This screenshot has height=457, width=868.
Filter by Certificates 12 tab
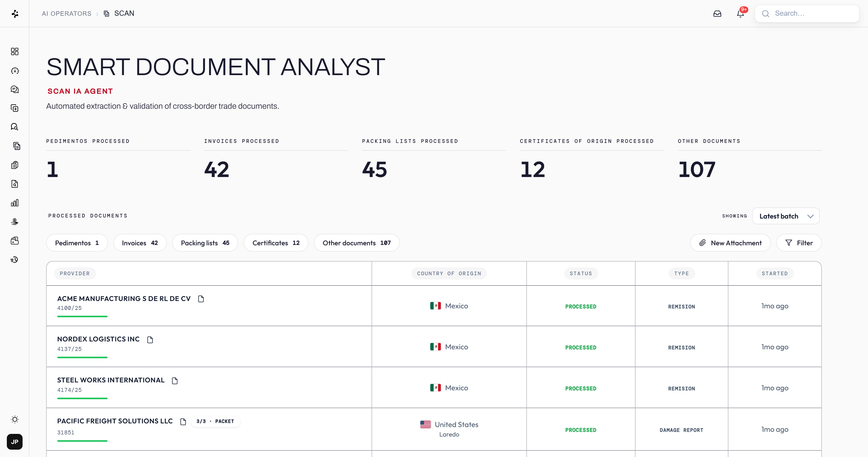coord(276,243)
